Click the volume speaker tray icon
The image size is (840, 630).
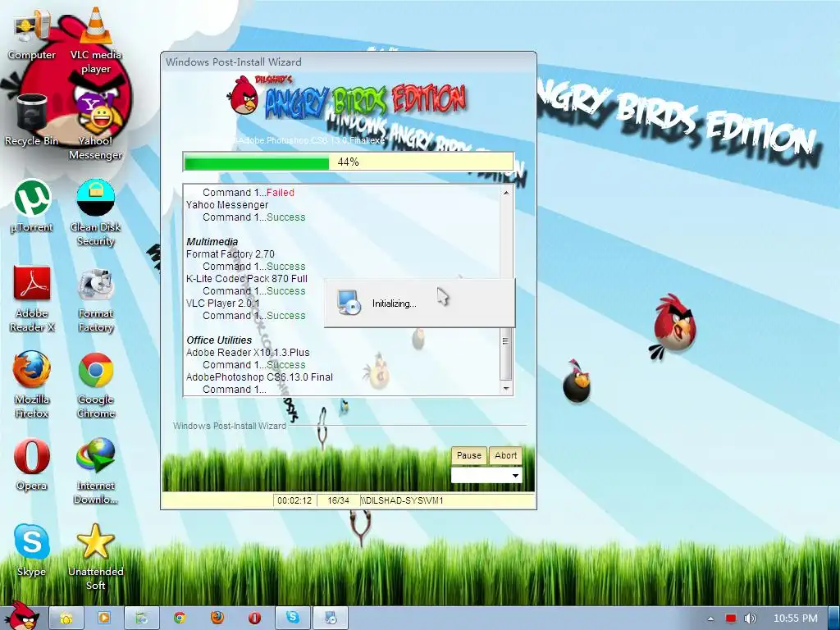pos(750,619)
